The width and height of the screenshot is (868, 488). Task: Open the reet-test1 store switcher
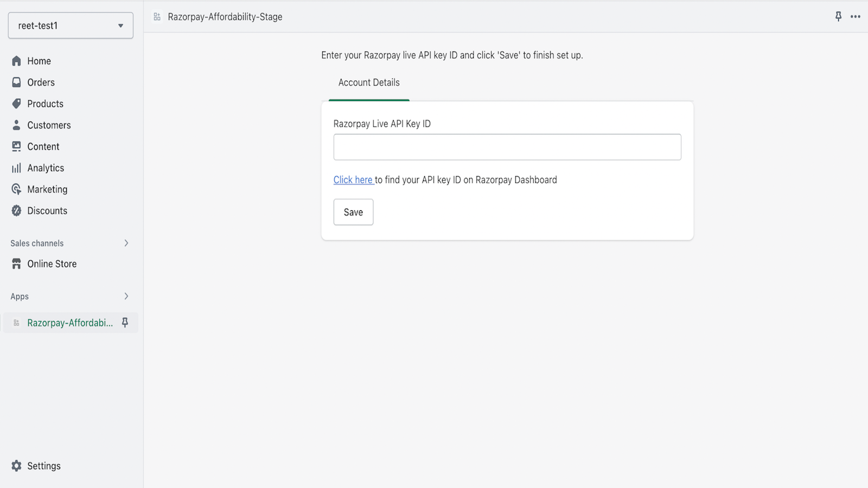click(70, 25)
